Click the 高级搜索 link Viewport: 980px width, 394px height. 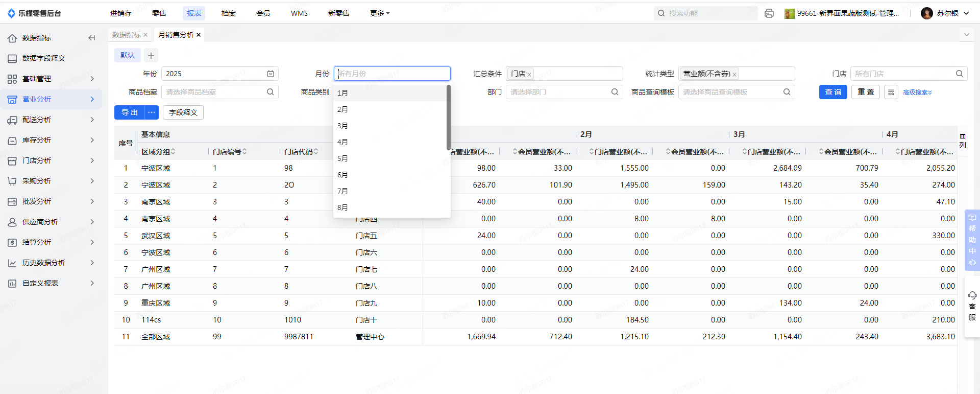[917, 92]
